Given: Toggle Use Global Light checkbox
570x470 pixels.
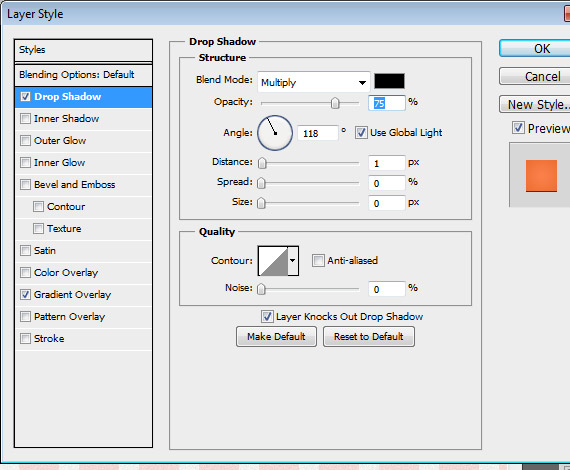Looking at the screenshot, I should click(361, 133).
